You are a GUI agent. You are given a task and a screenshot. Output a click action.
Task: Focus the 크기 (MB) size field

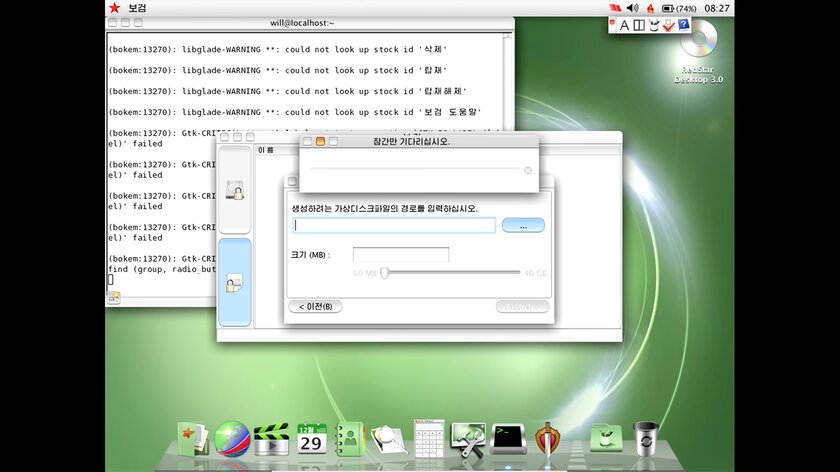pyautogui.click(x=401, y=254)
